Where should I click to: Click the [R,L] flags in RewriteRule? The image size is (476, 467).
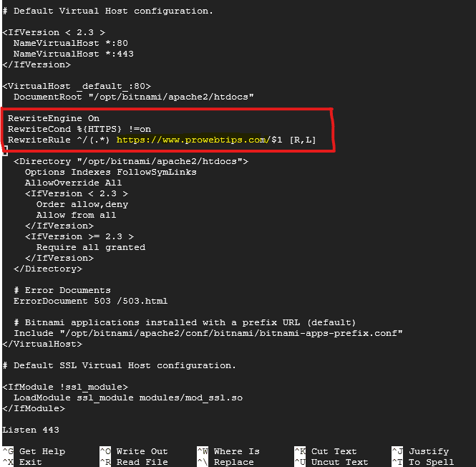303,140
